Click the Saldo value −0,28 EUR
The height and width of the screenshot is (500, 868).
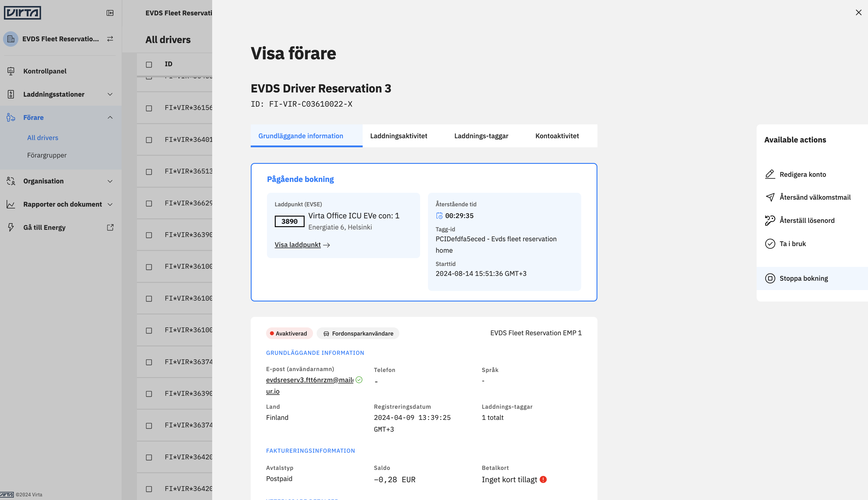[395, 480]
